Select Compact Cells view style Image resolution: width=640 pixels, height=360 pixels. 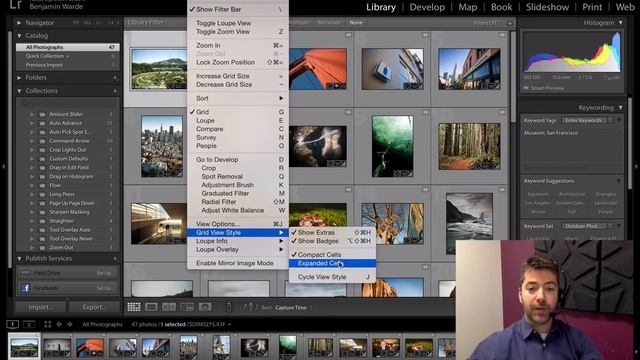(x=332, y=255)
